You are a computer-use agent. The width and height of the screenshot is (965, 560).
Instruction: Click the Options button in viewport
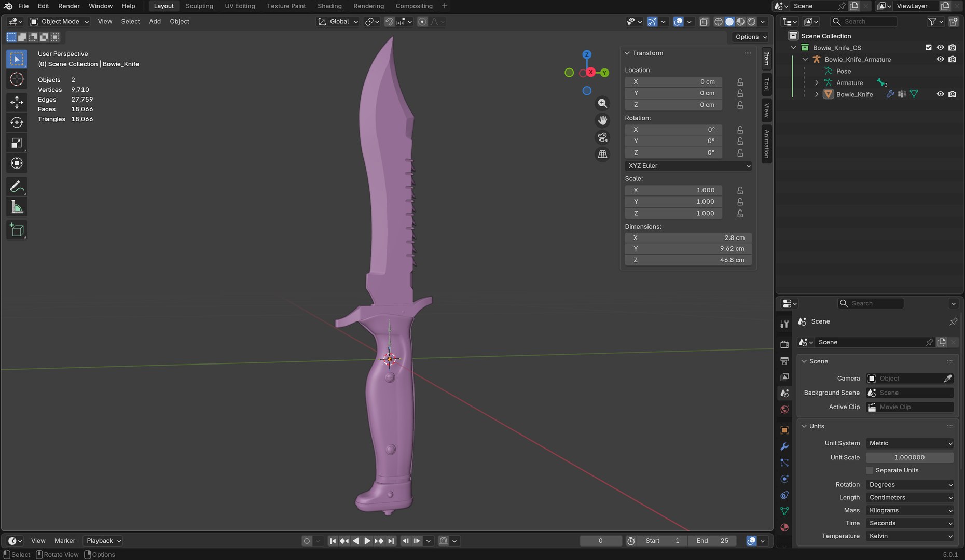click(751, 37)
